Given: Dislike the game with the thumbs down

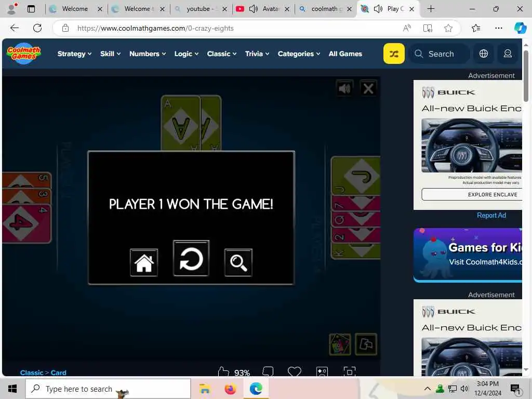Looking at the screenshot, I should pyautogui.click(x=268, y=371).
